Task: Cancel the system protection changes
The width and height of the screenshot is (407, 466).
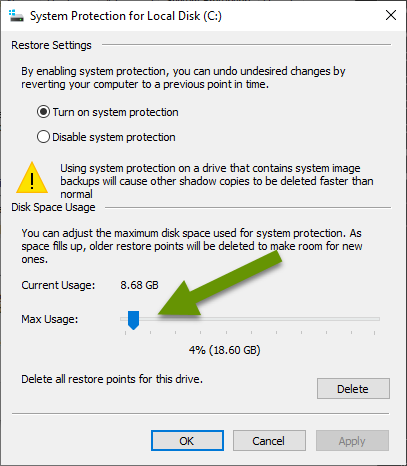Action: (269, 441)
